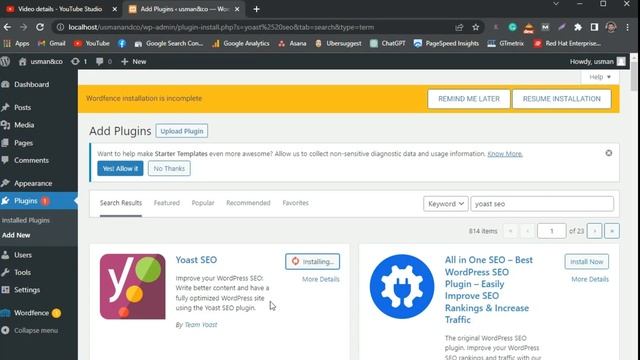Select the Featured plugins tab
The height and width of the screenshot is (360, 640).
(167, 203)
